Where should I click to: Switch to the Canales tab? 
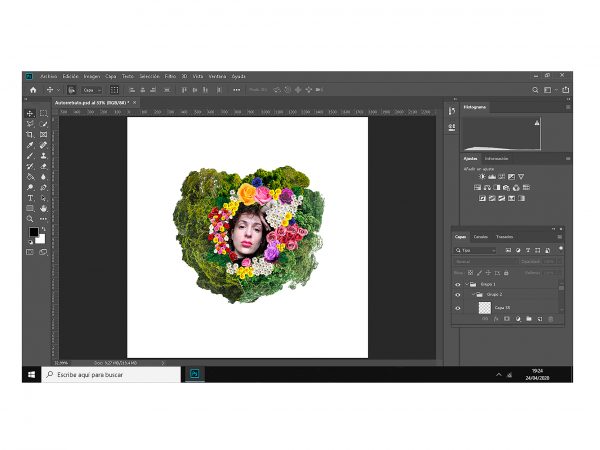pyautogui.click(x=481, y=236)
